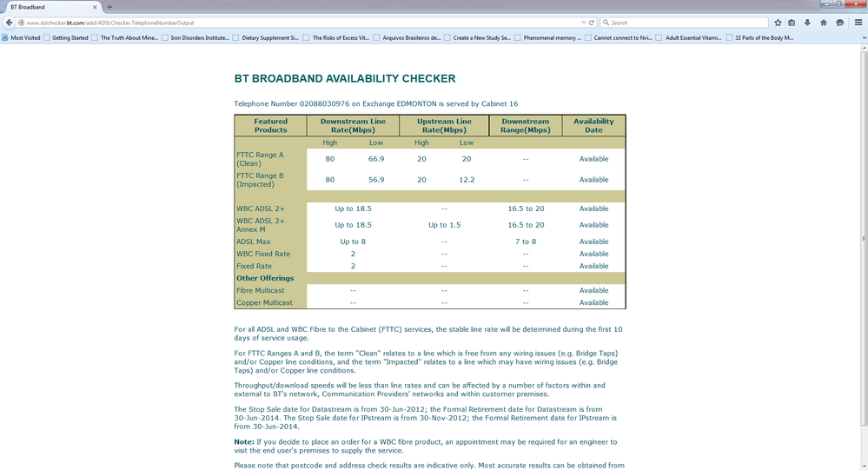Screen dimensions: 868x470
Task: Open Dietary Supplement Si... bookmark
Action: coord(265,37)
